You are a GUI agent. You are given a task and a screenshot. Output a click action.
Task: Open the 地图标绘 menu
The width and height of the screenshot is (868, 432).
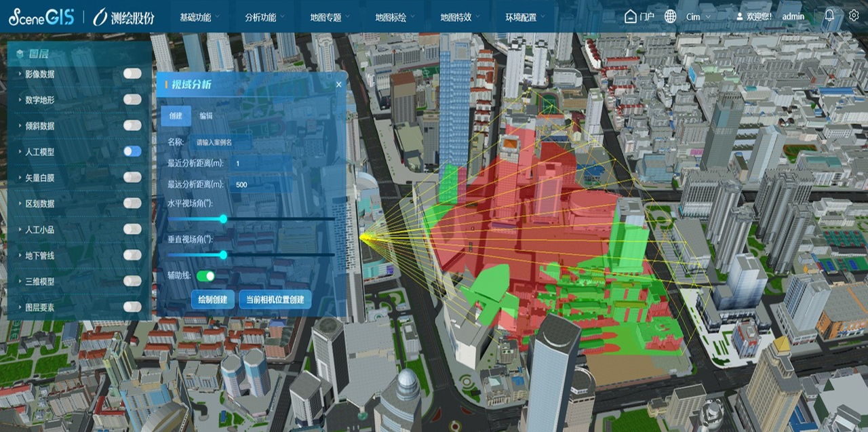[395, 17]
